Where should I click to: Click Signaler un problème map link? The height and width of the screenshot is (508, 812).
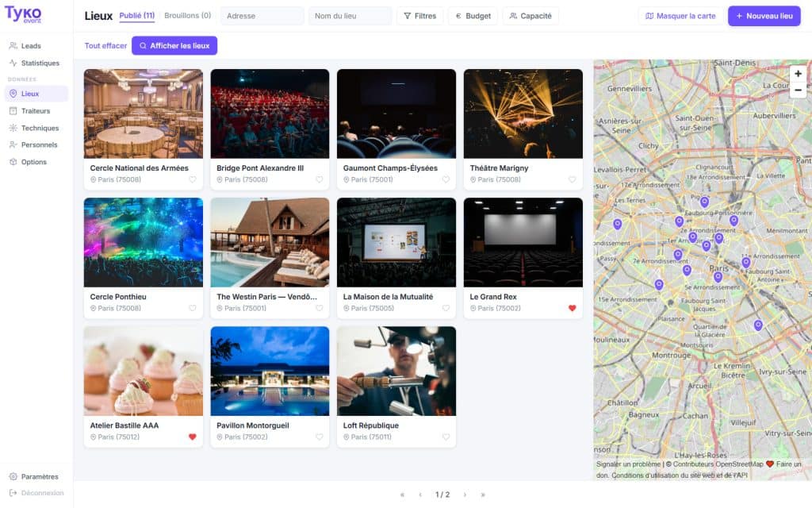tap(628, 464)
